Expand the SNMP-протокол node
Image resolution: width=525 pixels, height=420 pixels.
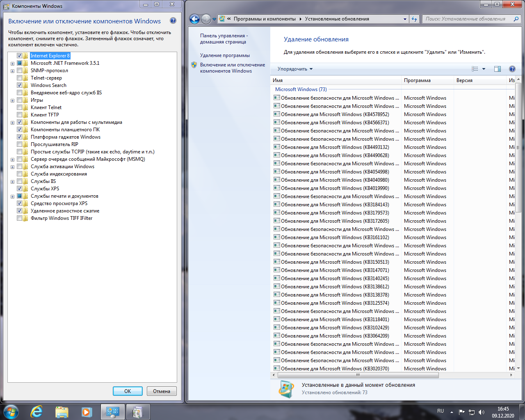(x=12, y=71)
